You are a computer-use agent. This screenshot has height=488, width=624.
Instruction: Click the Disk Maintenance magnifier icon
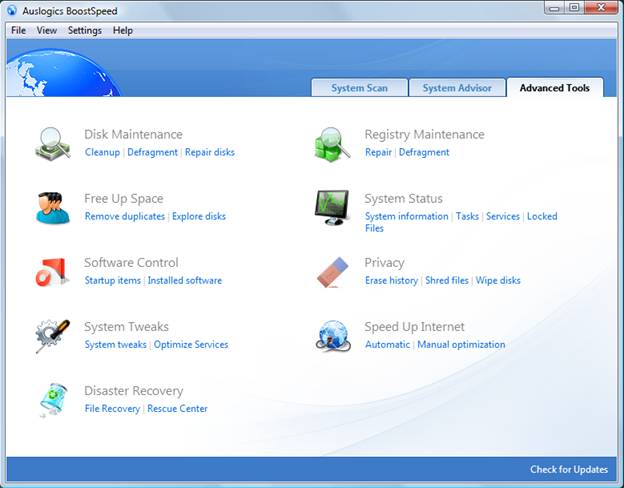pos(53,144)
